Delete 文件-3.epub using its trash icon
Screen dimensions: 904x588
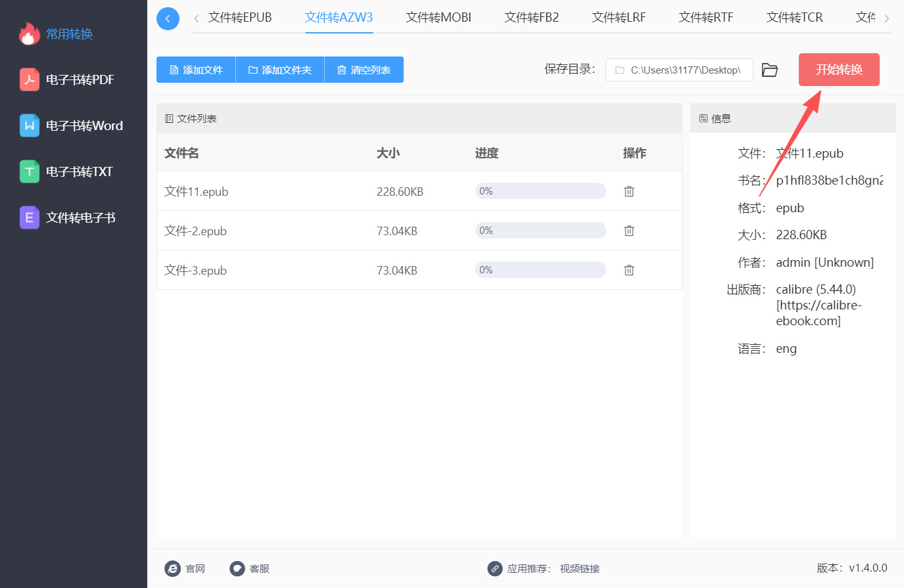coord(629,270)
